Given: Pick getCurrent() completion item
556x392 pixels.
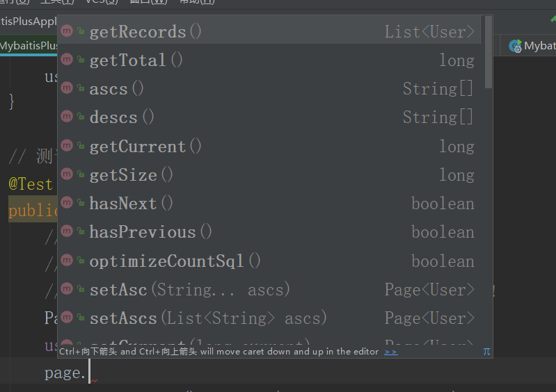Looking at the screenshot, I should coord(269,146).
